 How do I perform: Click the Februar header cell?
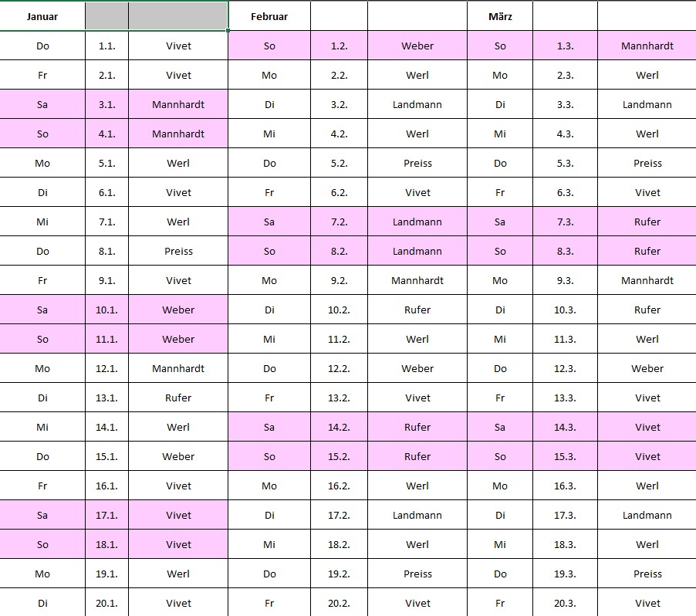(x=269, y=16)
